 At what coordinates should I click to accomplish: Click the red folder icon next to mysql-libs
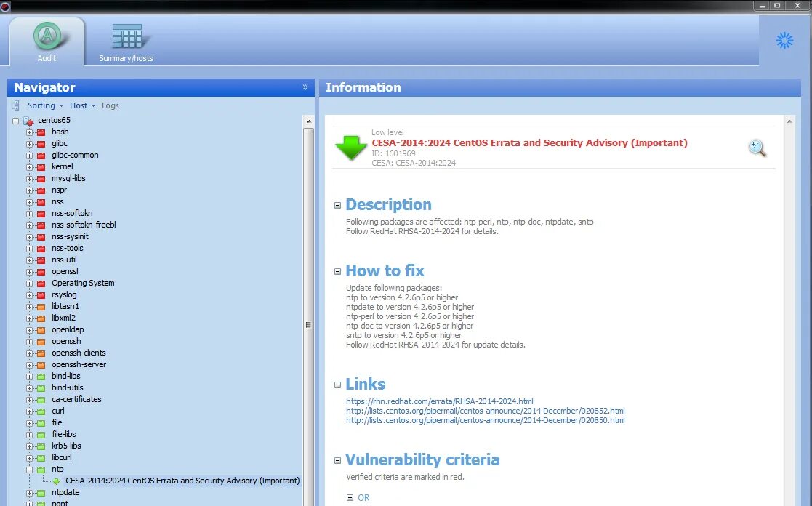[41, 179]
